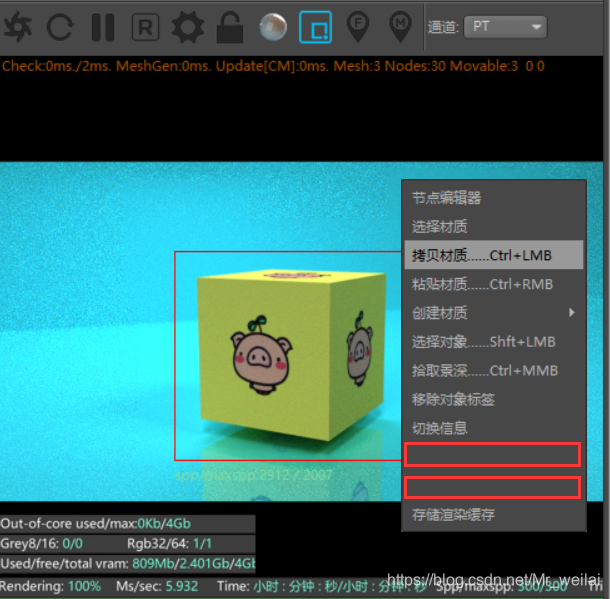Select the pick material M pin icon
610x599 pixels.
pos(400,27)
